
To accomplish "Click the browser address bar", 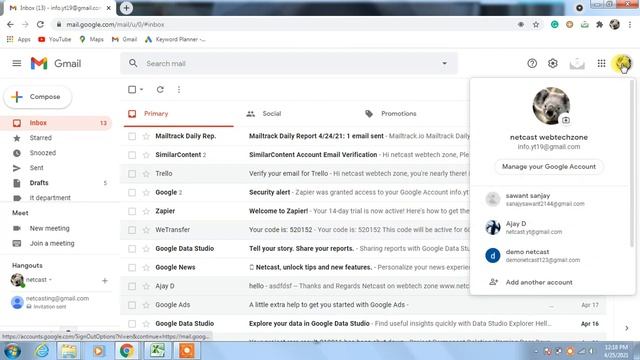I will [x=286, y=24].
